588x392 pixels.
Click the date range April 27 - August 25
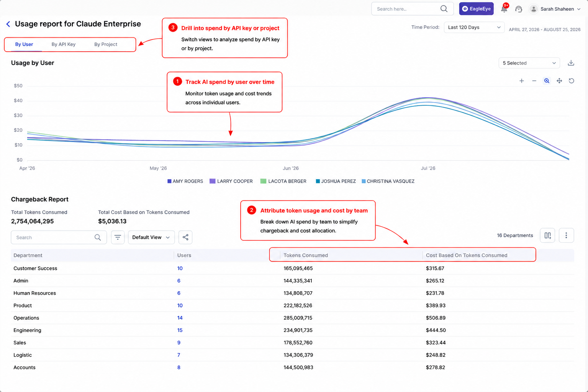(544, 29)
